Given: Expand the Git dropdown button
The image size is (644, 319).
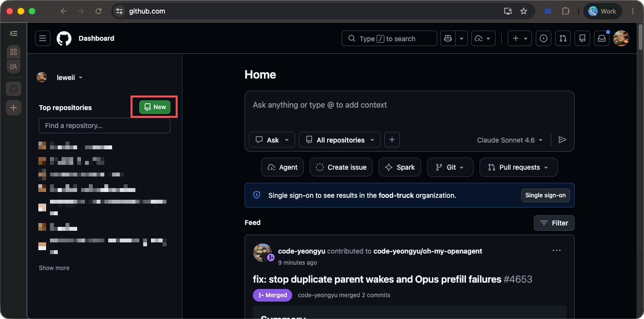Looking at the screenshot, I should 450,167.
